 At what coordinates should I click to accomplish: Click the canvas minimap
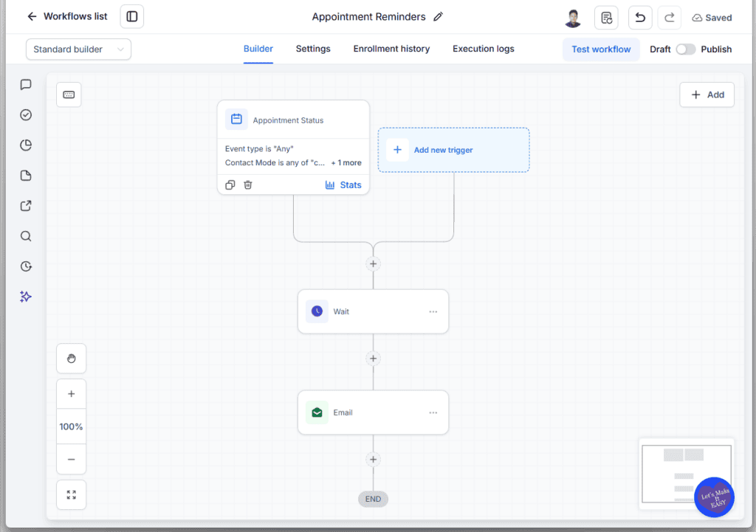(x=686, y=474)
